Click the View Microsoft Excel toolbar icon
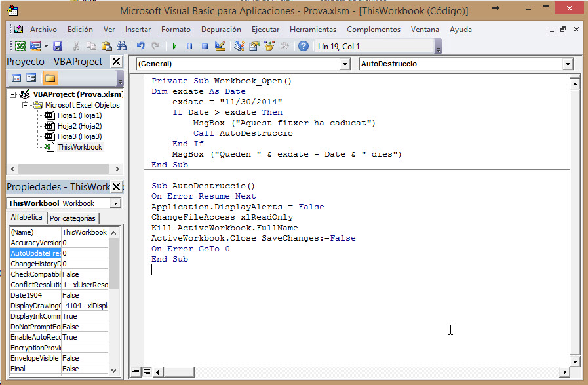Viewport: 588px width, 385px height. (x=20, y=46)
